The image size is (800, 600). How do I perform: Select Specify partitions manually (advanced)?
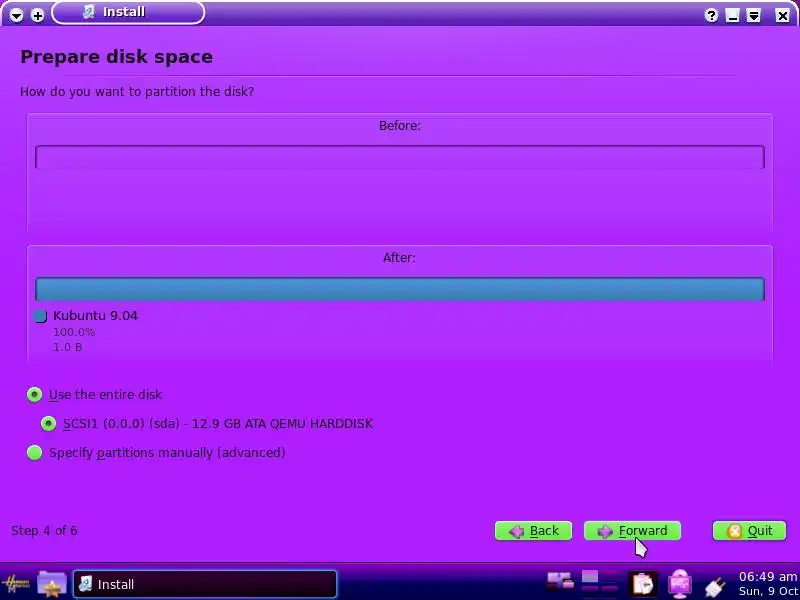(x=156, y=453)
